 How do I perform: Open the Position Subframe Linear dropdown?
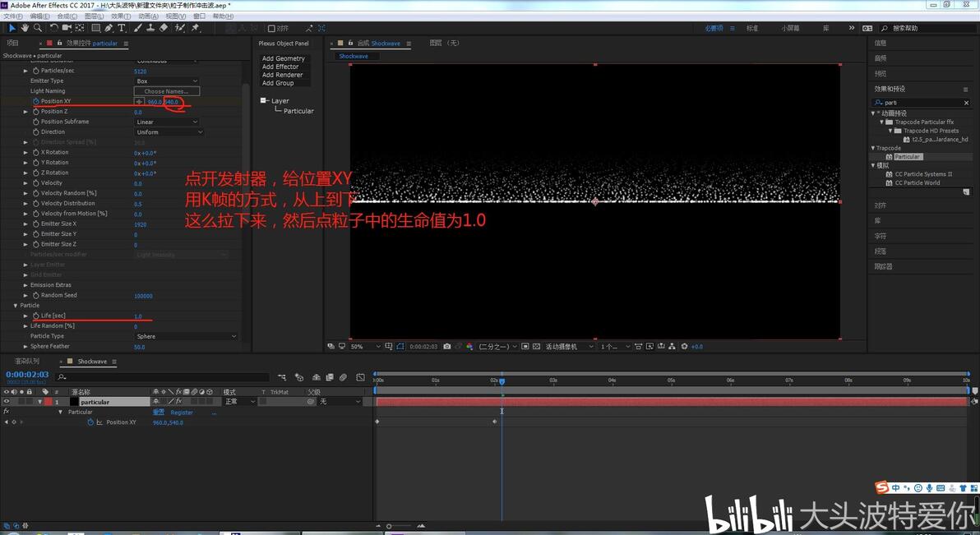(167, 122)
